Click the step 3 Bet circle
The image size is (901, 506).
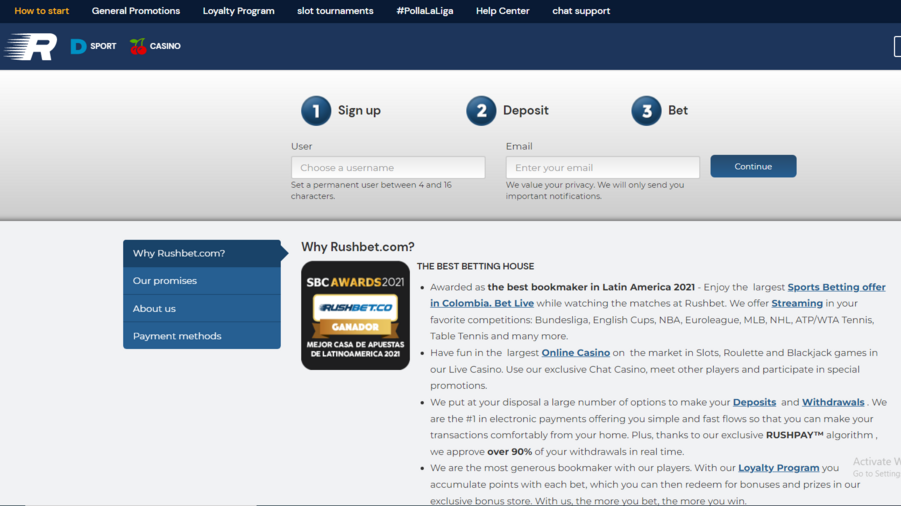[646, 111]
